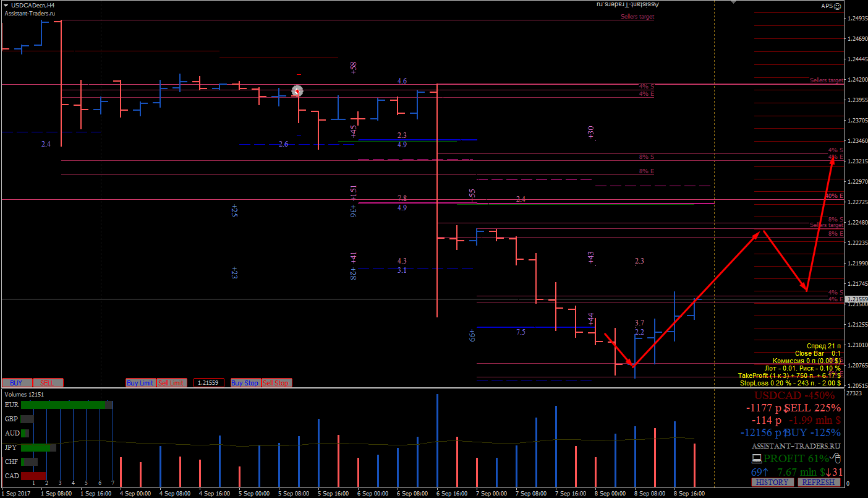Click the 40% E level label
This screenshot has height=498, width=868.
point(835,196)
